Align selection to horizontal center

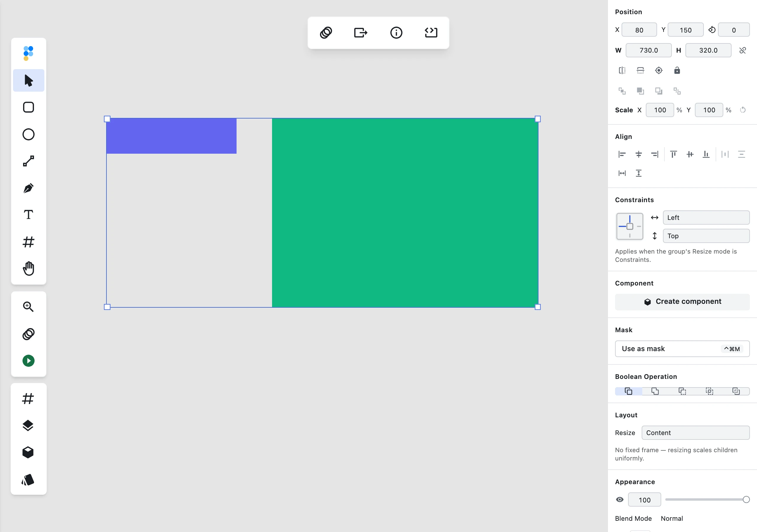point(639,154)
